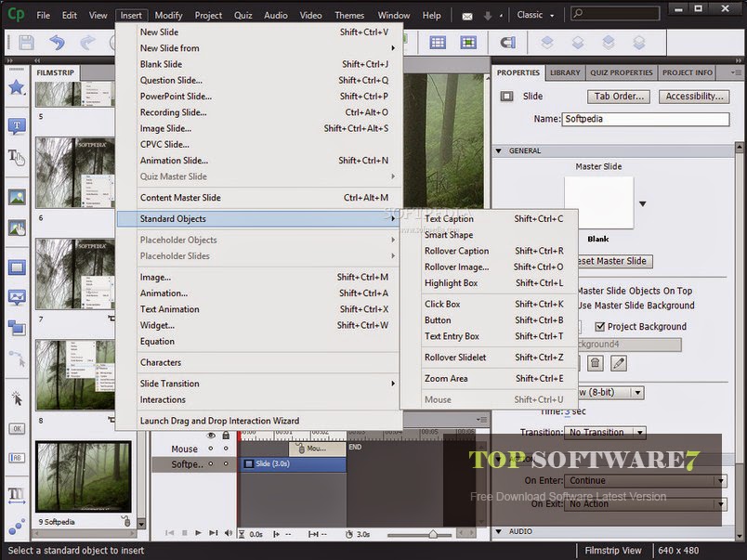Select the Text Caption tool in left toolbar
Viewport: 747px width, 560px height.
point(17,126)
